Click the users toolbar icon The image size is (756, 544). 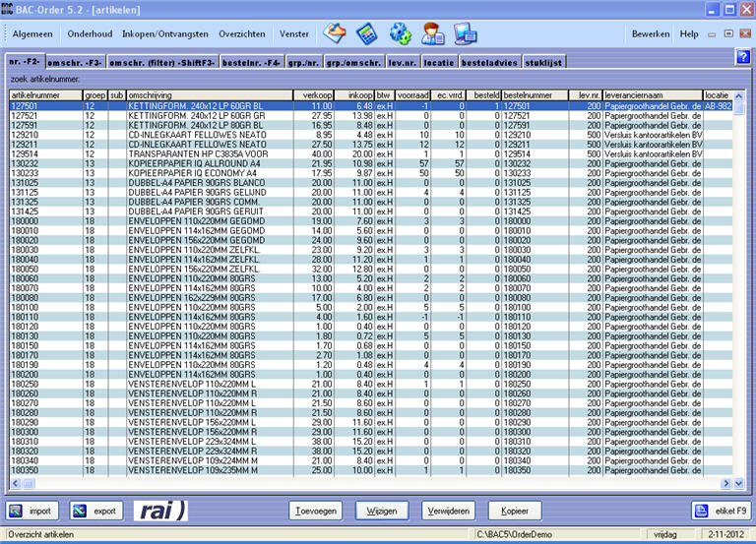click(x=431, y=33)
